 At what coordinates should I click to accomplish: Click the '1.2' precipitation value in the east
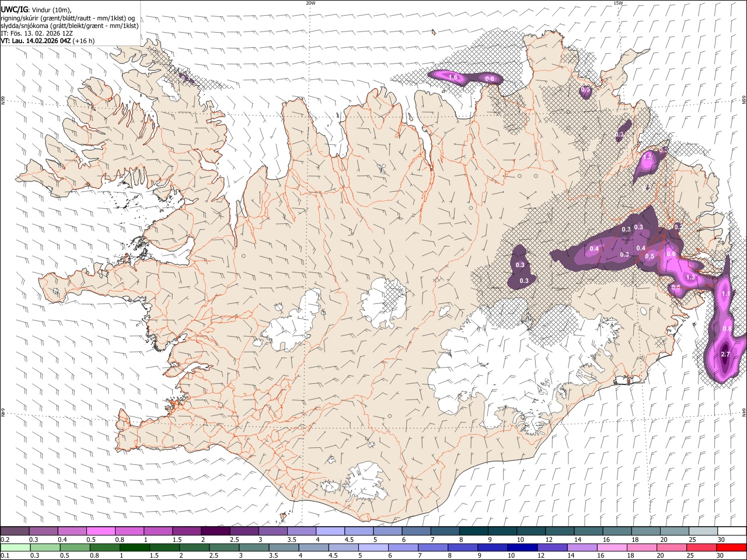647,157
